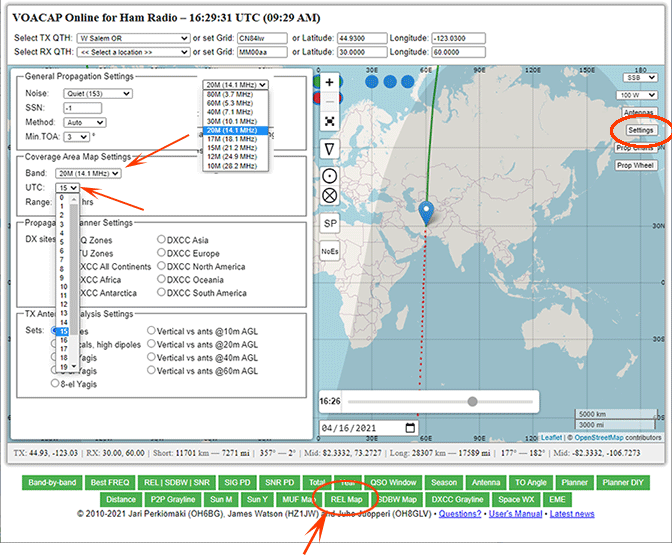Zoom out on the propagation map
The width and height of the screenshot is (672, 557).
pos(329,102)
